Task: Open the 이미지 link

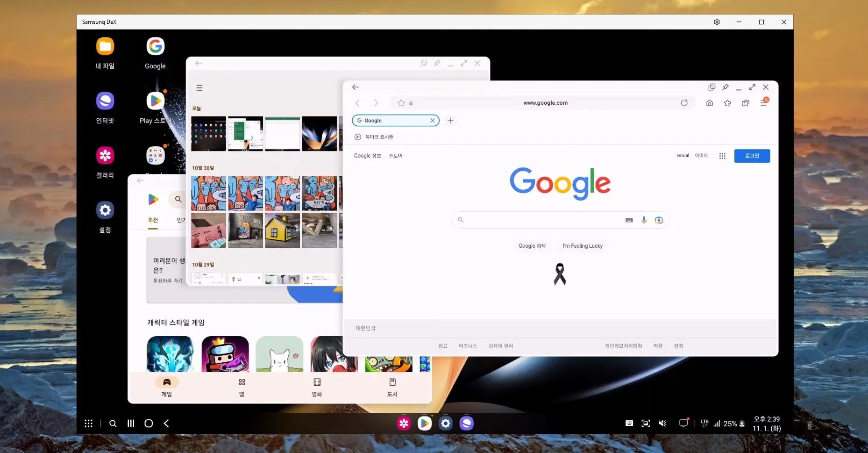Action: [701, 156]
